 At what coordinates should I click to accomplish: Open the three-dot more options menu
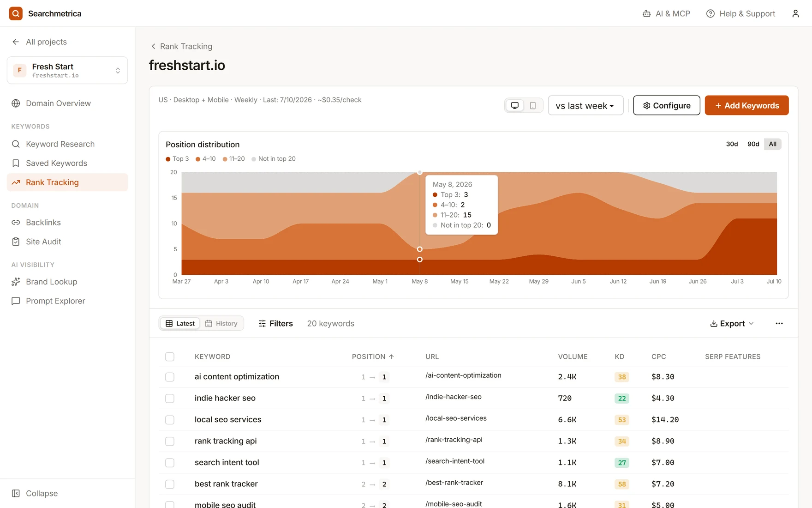point(779,323)
